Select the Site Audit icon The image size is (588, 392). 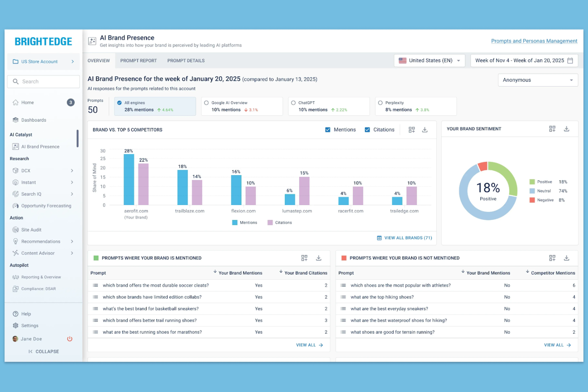15,230
